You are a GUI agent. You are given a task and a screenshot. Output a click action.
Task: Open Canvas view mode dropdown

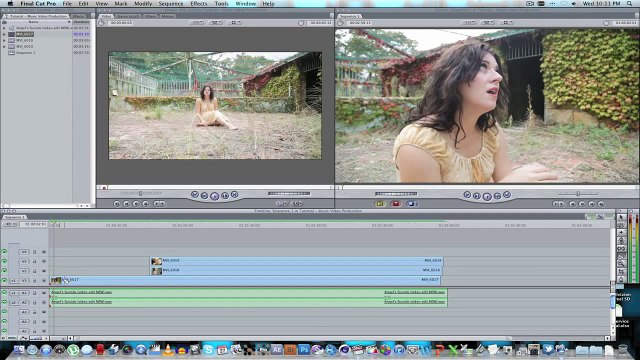click(x=506, y=23)
